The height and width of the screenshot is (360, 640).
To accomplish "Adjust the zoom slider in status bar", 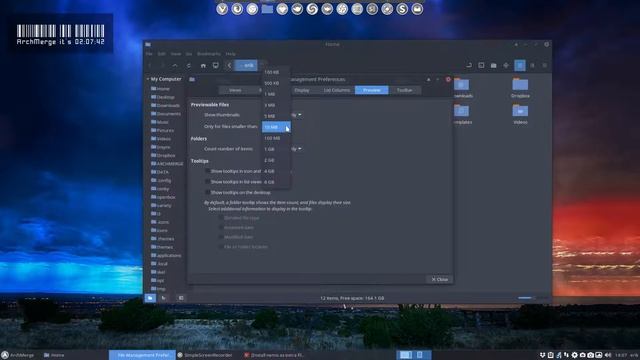I will 533,298.
